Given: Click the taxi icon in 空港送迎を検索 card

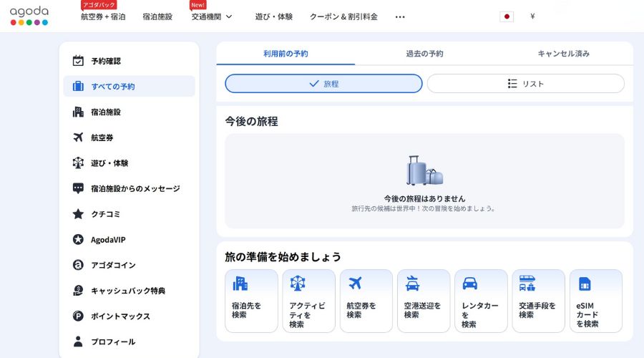Looking at the screenshot, I should point(412,284).
